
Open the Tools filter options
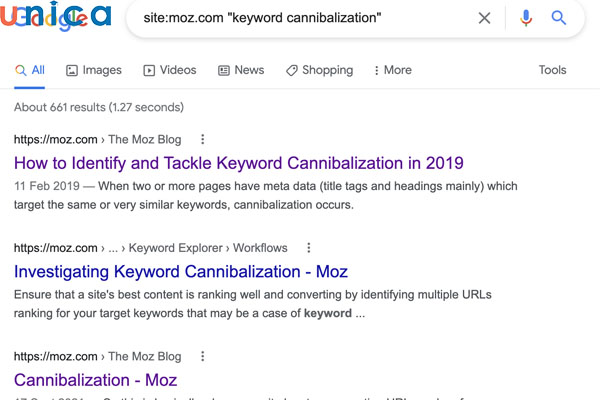(552, 70)
